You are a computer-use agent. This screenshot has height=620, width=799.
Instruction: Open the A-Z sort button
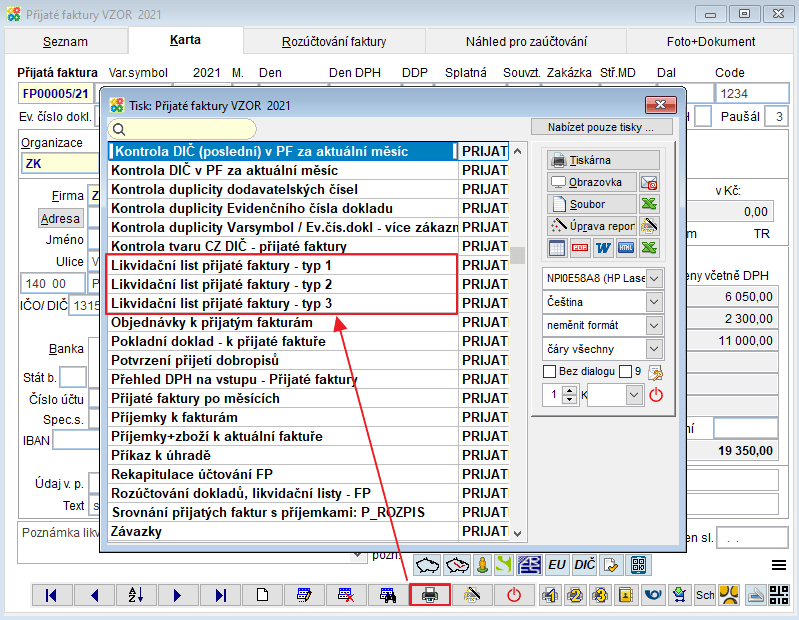136,595
